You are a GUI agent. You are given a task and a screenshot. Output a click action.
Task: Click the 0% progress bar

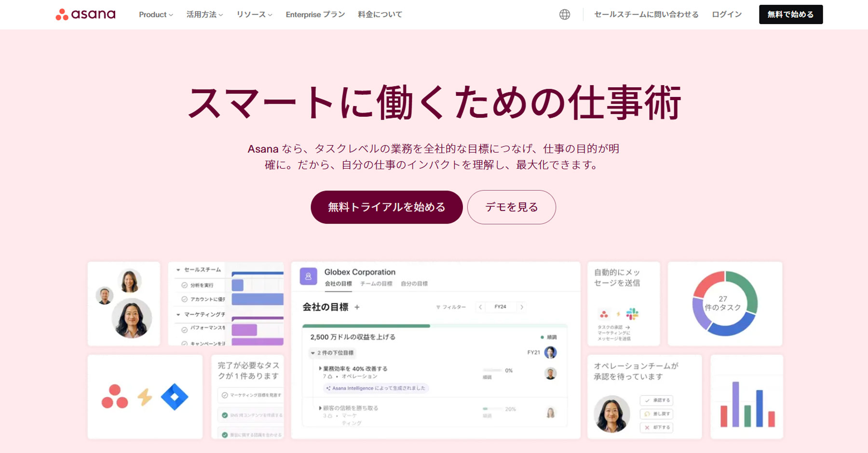[492, 371]
